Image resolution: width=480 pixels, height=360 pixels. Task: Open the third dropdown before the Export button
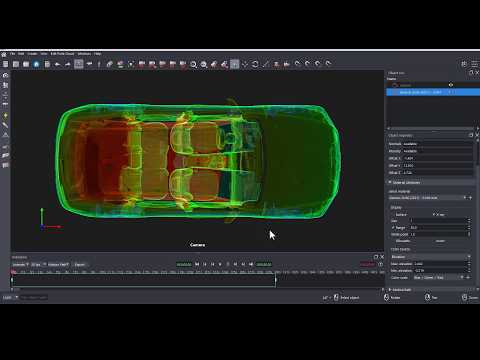[x=59, y=265]
